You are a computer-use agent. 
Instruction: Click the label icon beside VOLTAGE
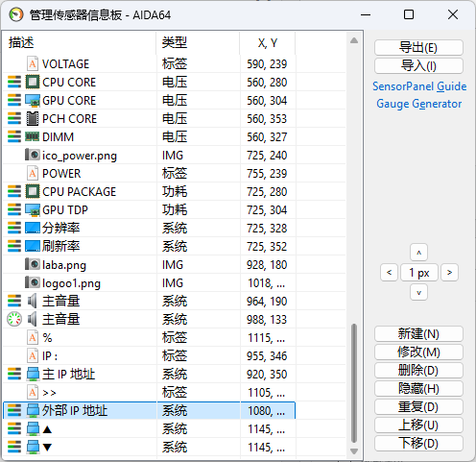coord(33,63)
